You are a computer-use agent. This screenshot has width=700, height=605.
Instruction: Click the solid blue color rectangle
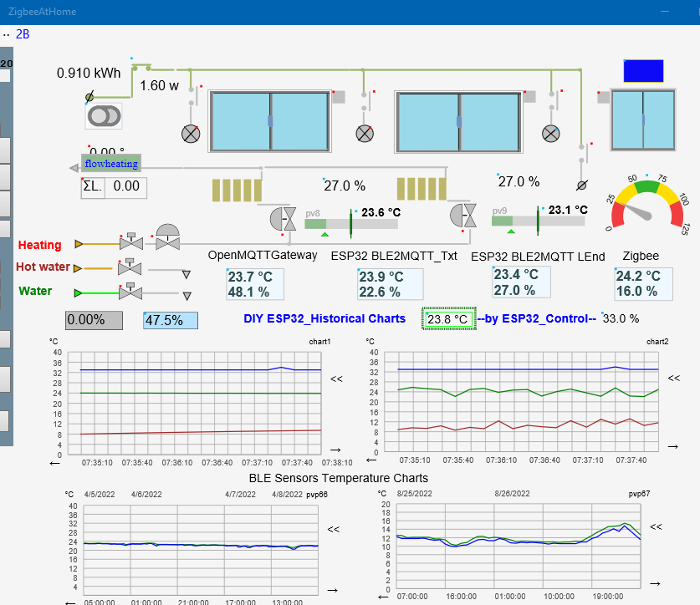point(643,71)
